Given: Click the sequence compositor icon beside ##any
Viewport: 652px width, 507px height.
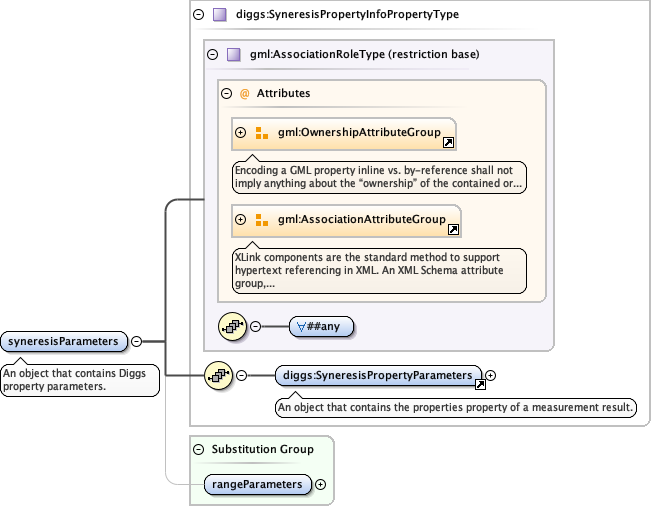Looking at the screenshot, I should [234, 326].
